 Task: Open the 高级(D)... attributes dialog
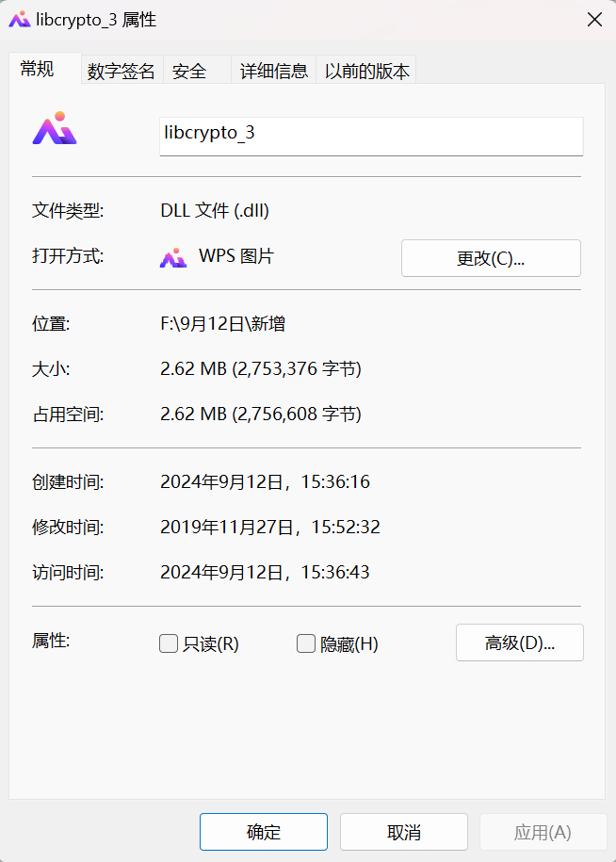[519, 642]
